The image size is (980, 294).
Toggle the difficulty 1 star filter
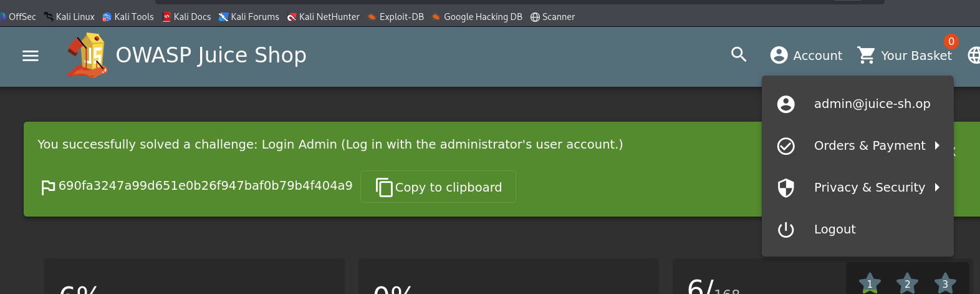click(x=870, y=283)
